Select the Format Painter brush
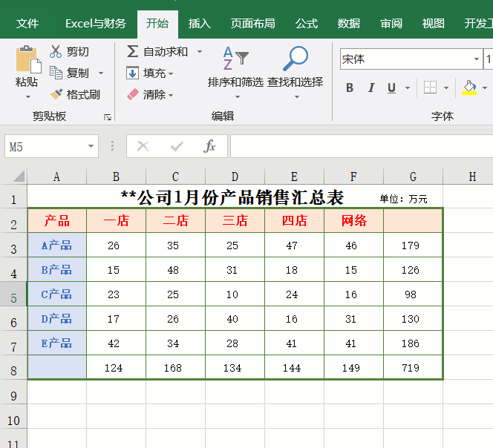Viewport: 493px width, 448px height. 56,94
